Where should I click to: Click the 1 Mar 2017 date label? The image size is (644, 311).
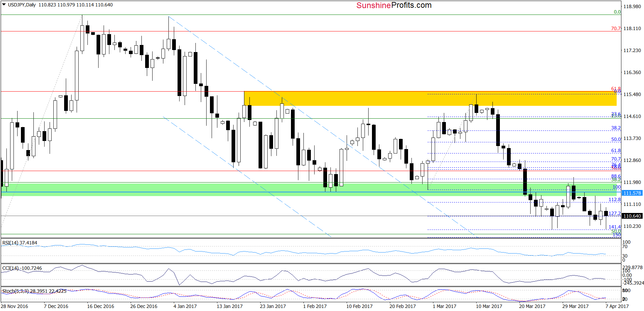point(445,306)
